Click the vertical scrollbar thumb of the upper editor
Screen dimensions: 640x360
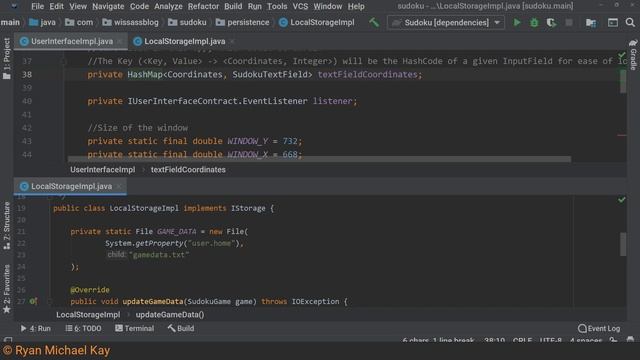(623, 81)
